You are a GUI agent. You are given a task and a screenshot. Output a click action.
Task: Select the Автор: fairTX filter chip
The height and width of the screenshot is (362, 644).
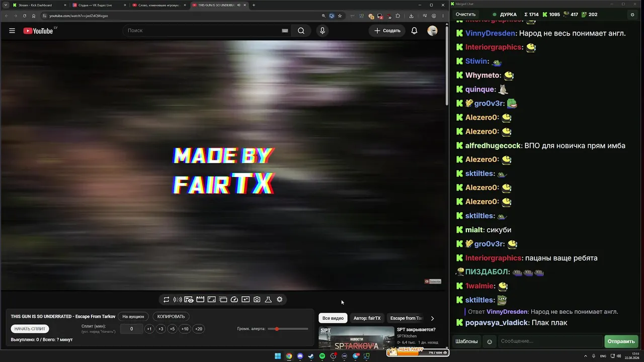coord(367,318)
